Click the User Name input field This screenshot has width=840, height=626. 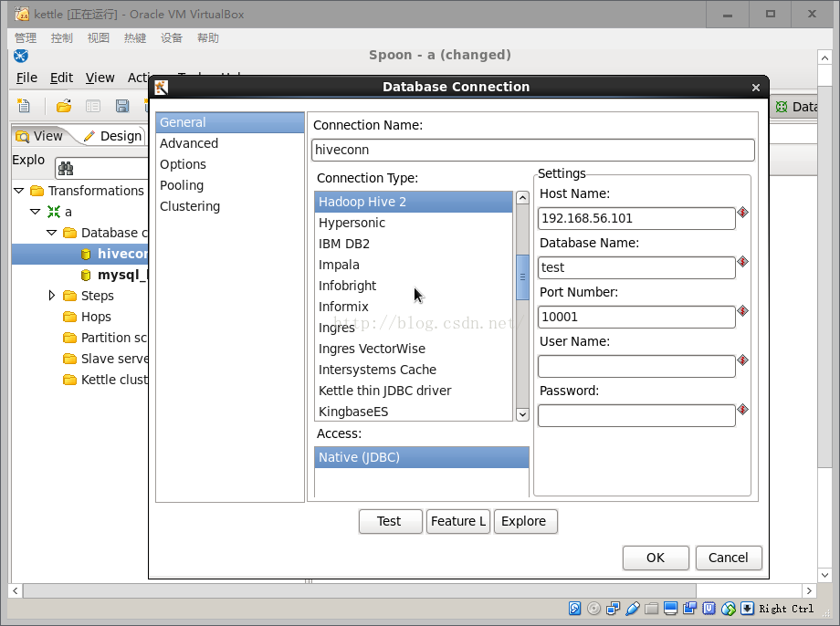coord(636,366)
